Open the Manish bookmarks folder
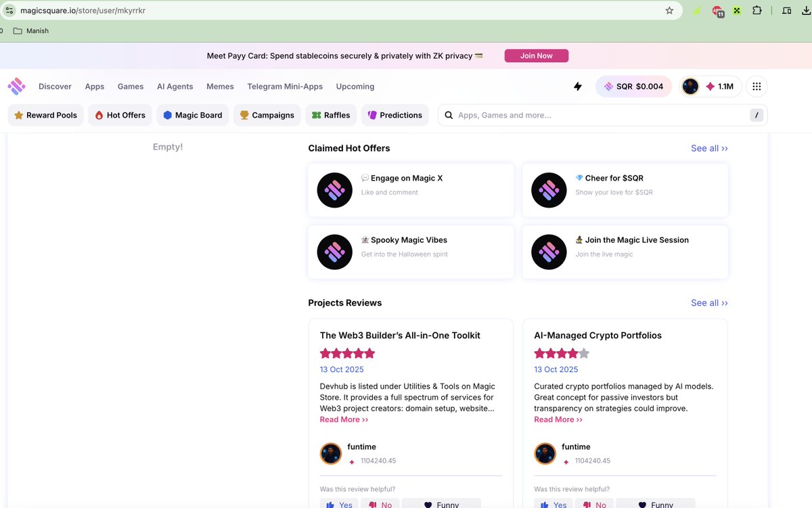812x508 pixels. coord(31,30)
